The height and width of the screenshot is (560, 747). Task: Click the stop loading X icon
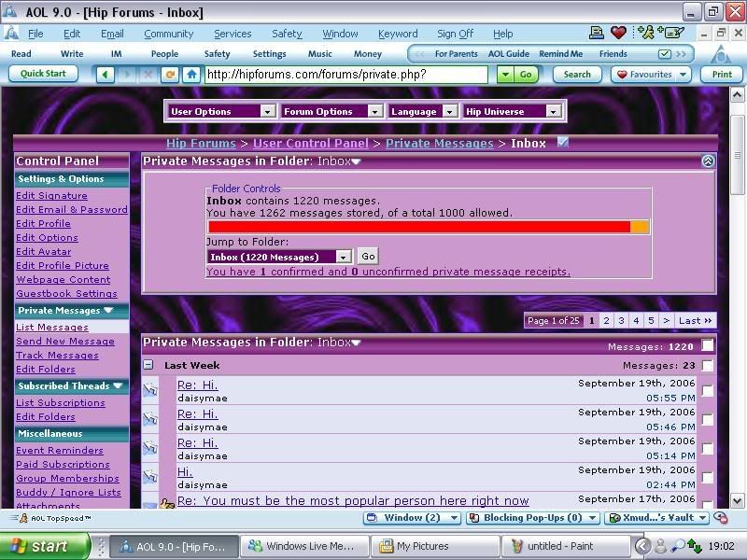[x=148, y=75]
